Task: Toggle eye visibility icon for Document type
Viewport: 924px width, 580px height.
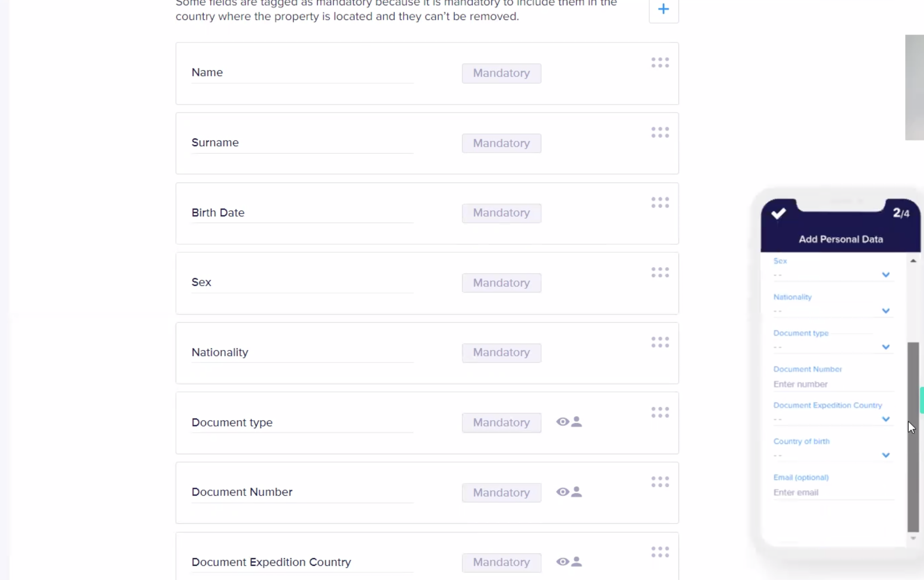Action: click(x=563, y=422)
